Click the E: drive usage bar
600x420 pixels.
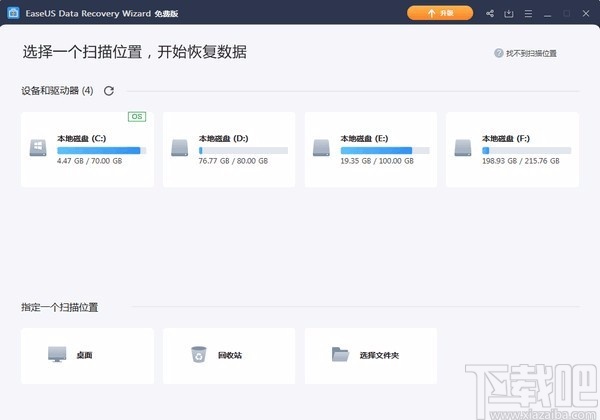click(x=385, y=151)
